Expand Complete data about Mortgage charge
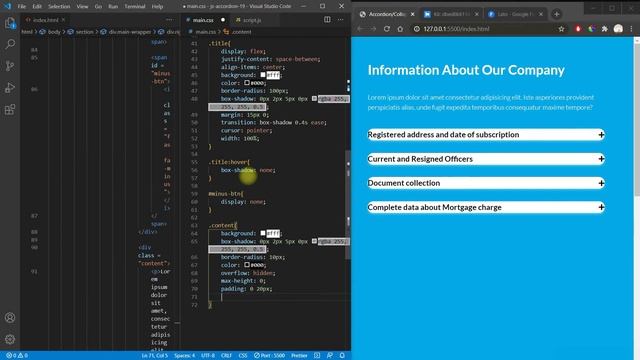 click(x=486, y=207)
